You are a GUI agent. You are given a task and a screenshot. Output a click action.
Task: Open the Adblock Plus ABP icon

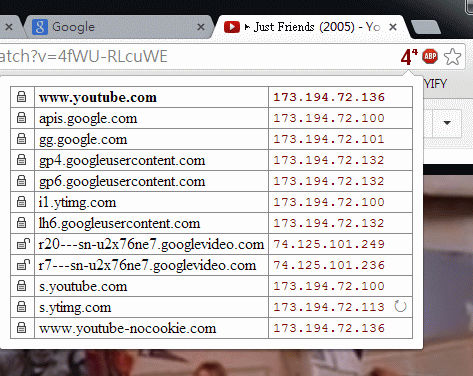430,56
